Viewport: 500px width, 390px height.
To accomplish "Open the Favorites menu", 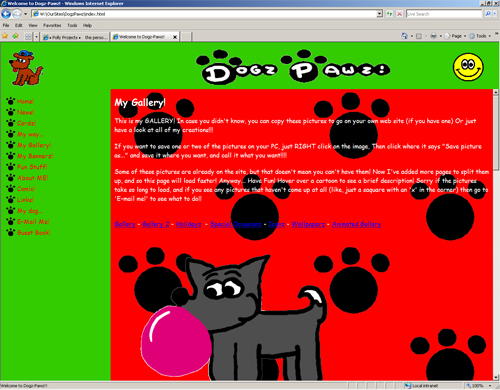I will [52, 25].
